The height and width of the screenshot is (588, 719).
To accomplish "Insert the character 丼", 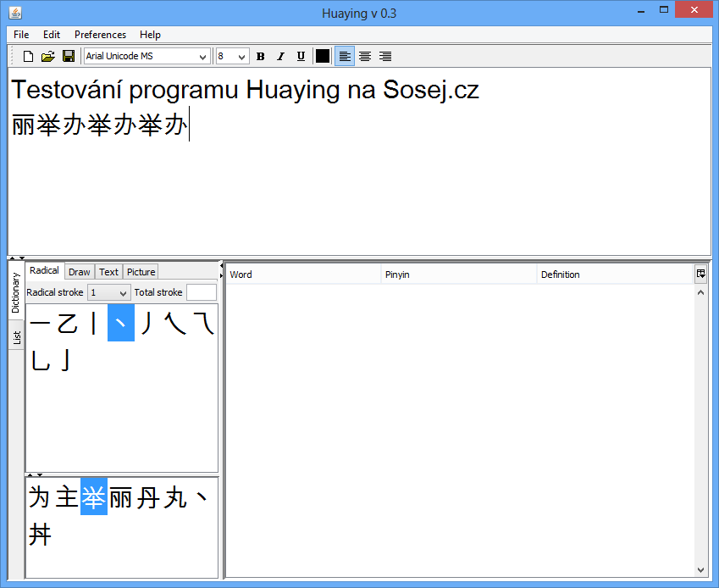I will pos(40,535).
